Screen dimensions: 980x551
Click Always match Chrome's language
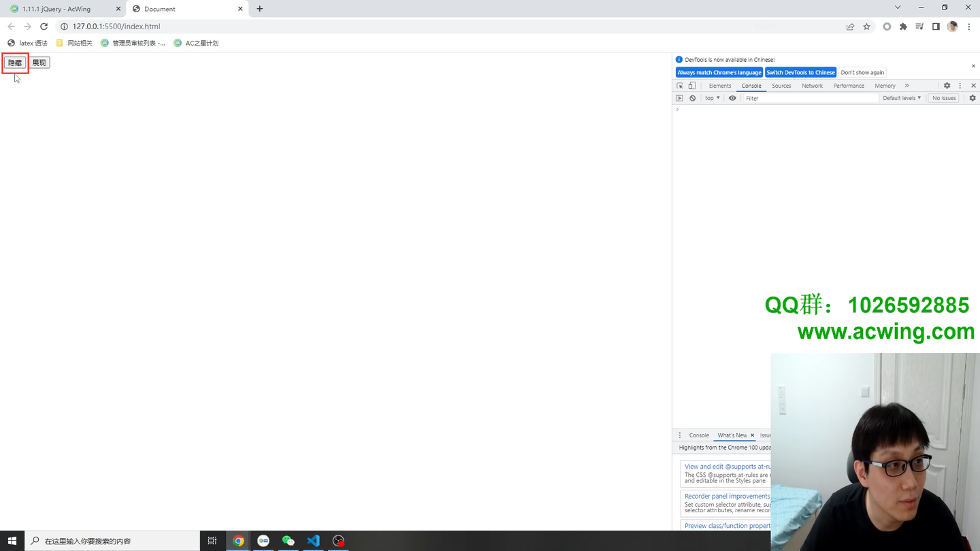click(x=719, y=72)
